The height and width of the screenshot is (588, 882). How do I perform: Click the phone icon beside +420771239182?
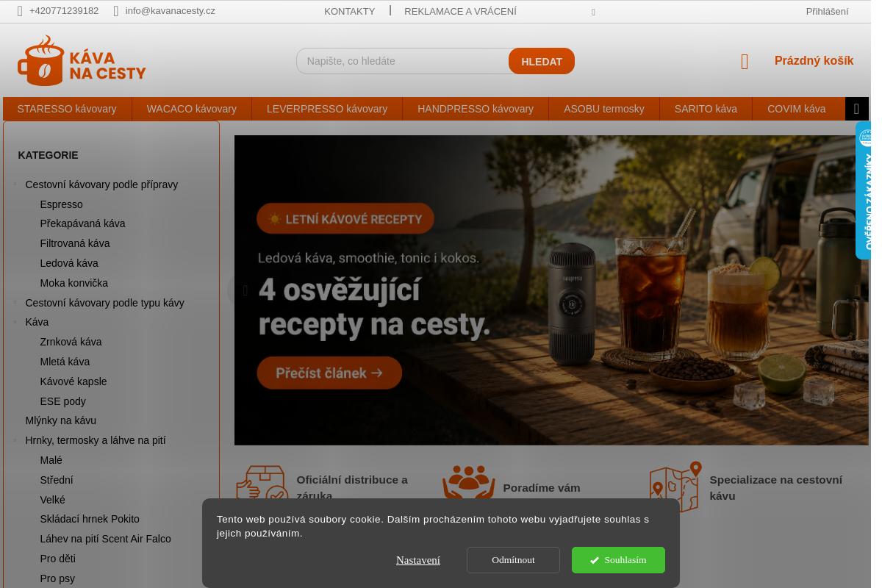click(x=20, y=11)
